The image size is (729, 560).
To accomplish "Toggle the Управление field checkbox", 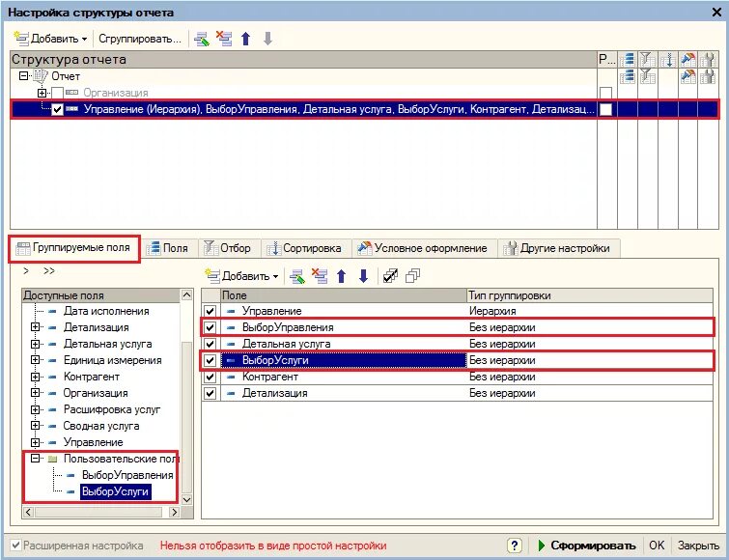I will pos(210,311).
